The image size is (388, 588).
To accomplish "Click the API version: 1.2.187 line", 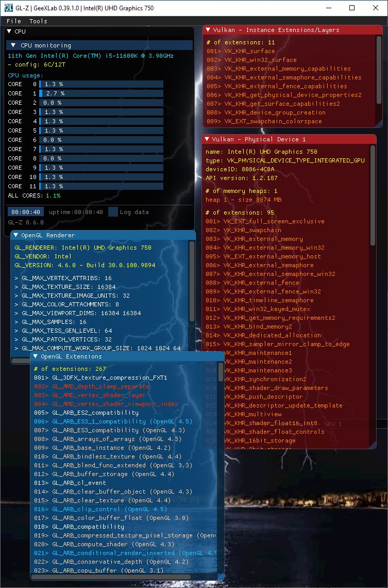I will click(x=242, y=178).
